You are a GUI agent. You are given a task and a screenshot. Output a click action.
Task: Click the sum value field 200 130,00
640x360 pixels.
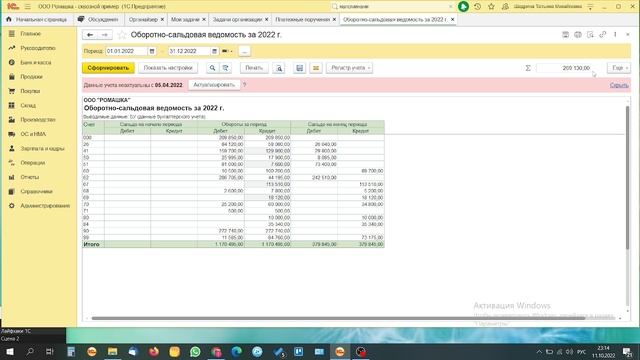click(x=564, y=68)
